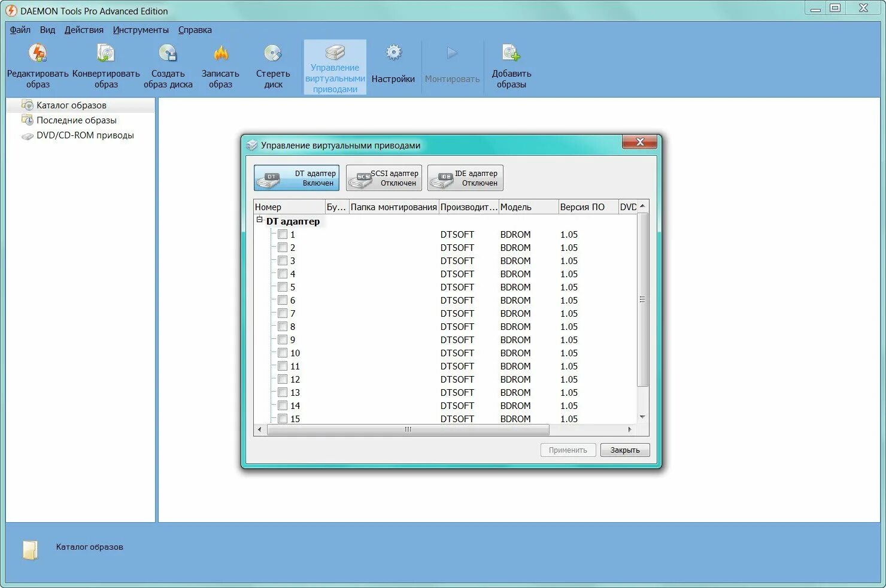Screen dimensions: 886x588
Task: Click DAEMON Tools lightning icon in title bar
Action: tap(11, 11)
